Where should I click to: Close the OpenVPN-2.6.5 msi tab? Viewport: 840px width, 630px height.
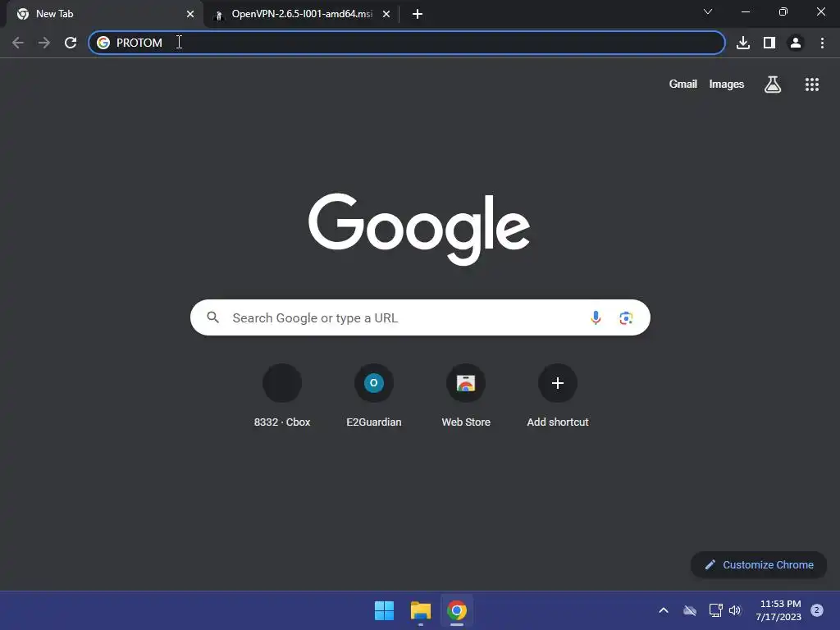coord(386,14)
